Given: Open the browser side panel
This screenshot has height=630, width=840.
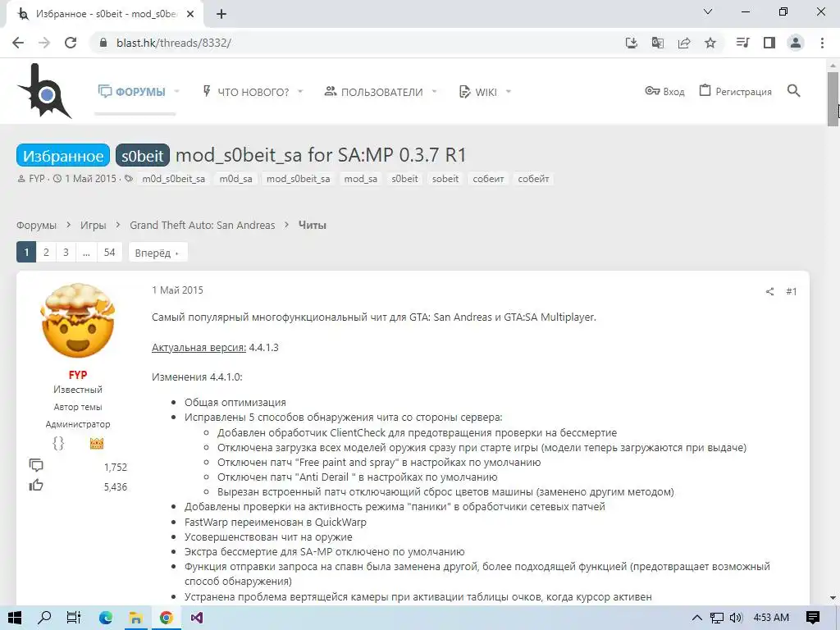Looking at the screenshot, I should 769,43.
